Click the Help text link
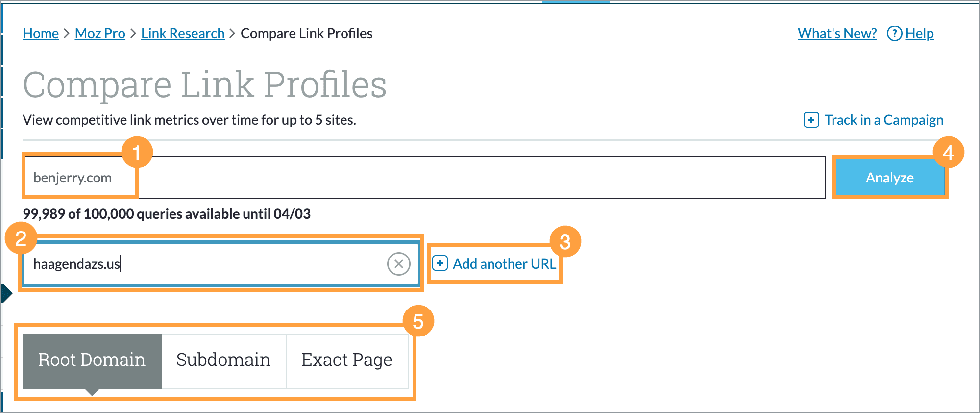 click(x=919, y=33)
